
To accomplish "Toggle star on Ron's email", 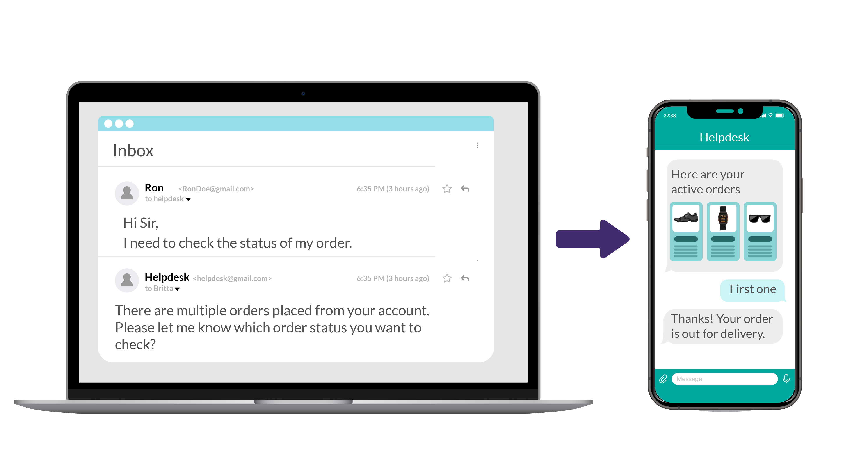I will [447, 189].
